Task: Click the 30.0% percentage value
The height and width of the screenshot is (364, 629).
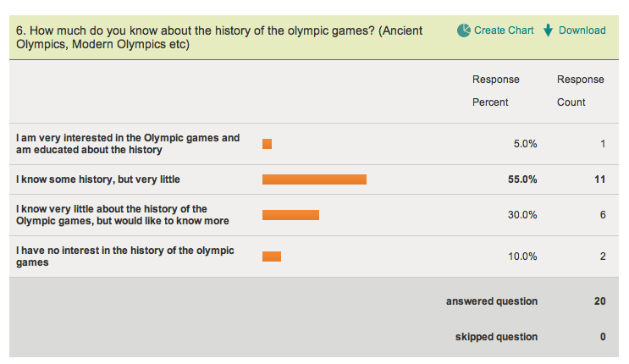Action: pos(522,215)
